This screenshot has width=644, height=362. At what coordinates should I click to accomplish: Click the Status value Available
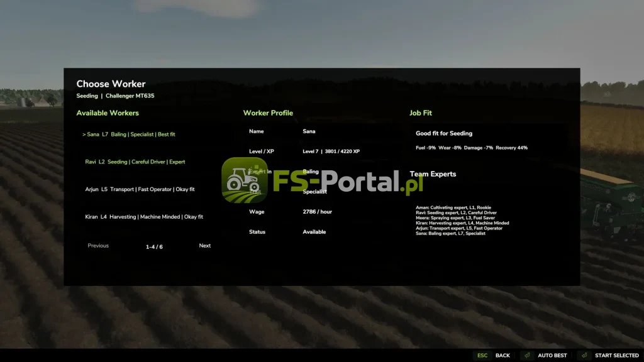coord(314,232)
